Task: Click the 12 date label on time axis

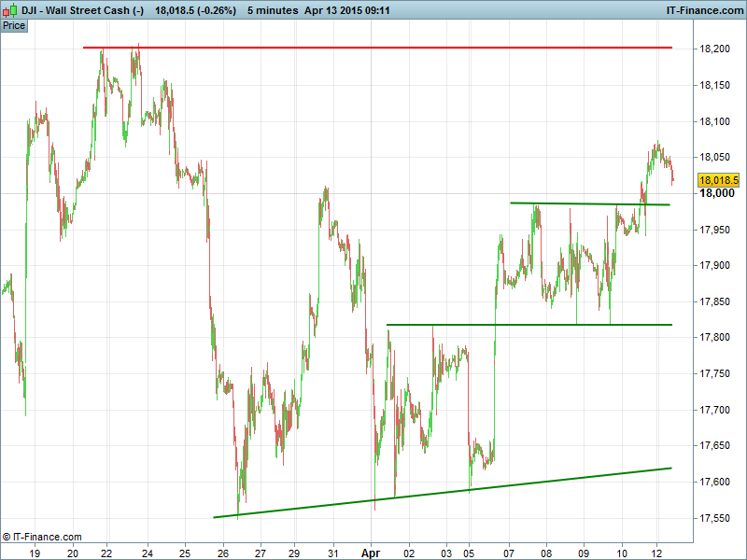Action: [x=657, y=553]
